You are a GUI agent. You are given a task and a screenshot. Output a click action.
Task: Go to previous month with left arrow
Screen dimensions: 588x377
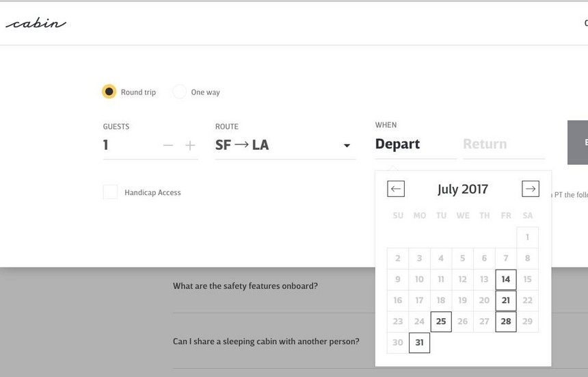click(x=396, y=189)
